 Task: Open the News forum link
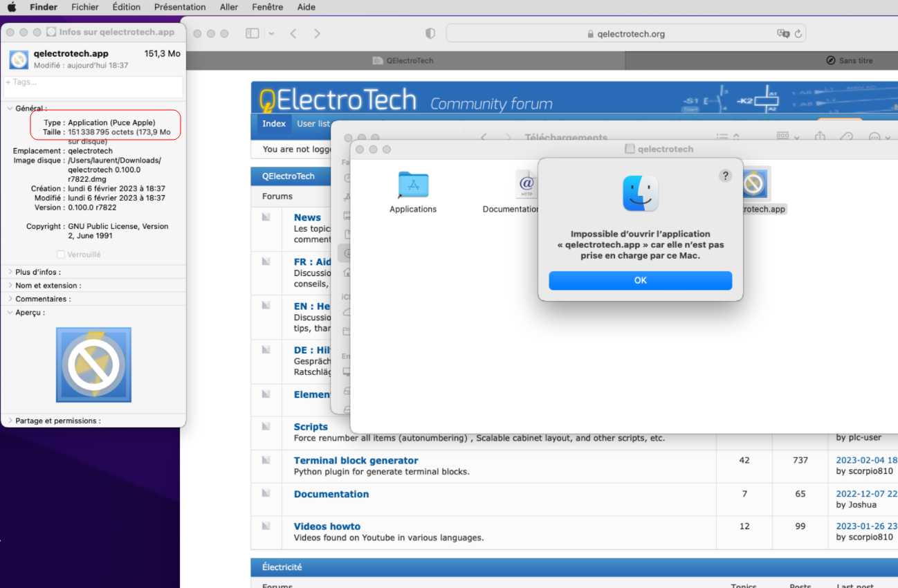pos(307,217)
